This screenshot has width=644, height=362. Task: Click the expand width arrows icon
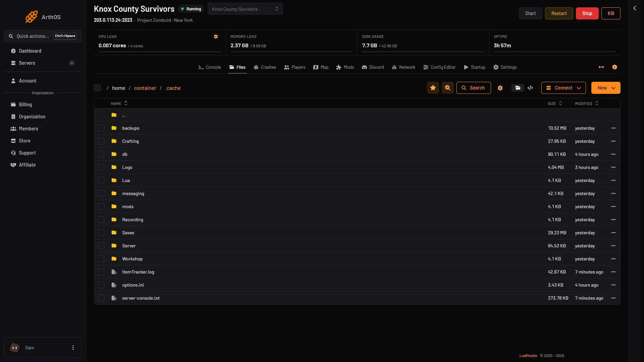coord(601,67)
